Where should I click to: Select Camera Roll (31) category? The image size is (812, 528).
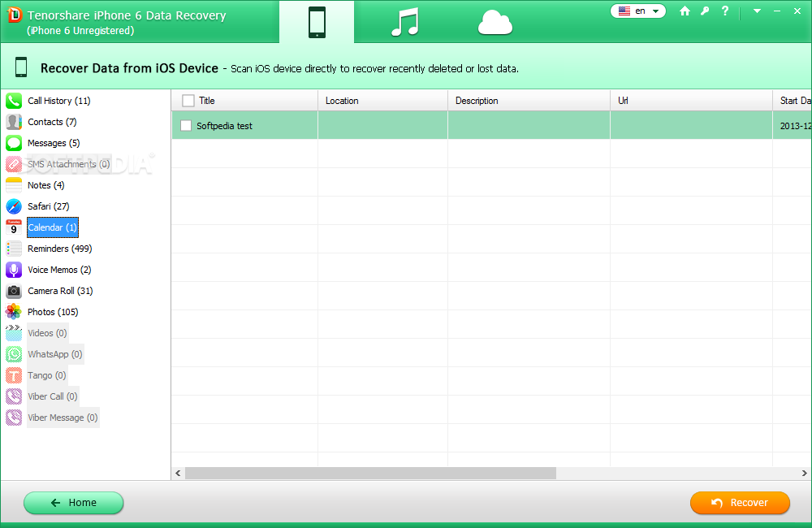click(x=61, y=291)
